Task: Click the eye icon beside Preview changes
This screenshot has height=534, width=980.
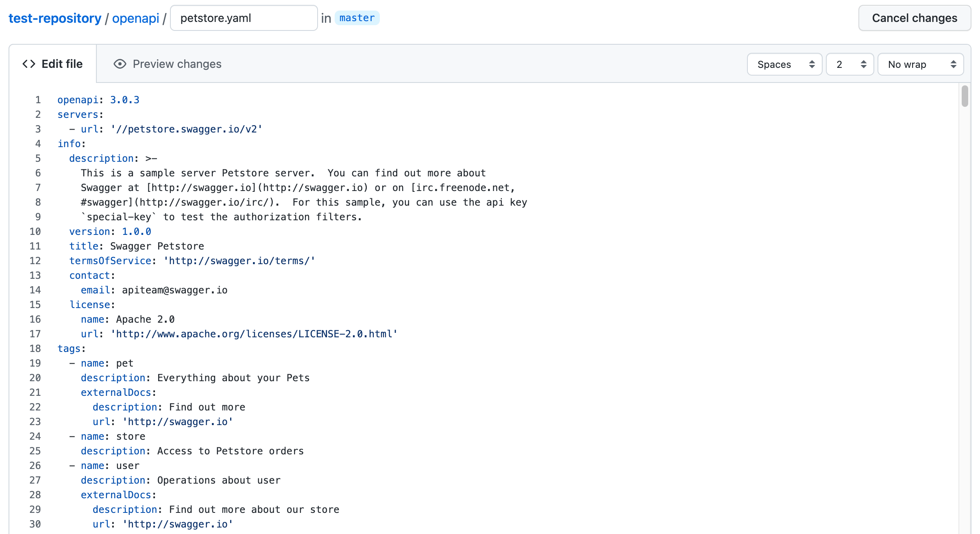Action: coord(120,64)
